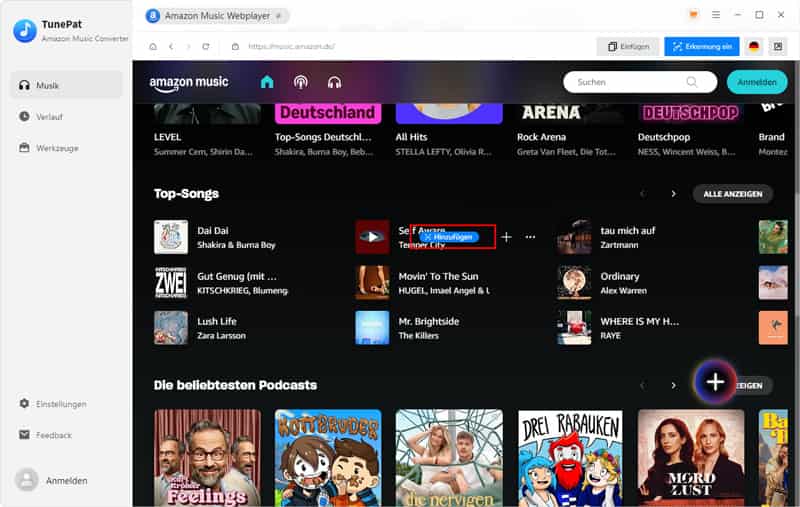
Task: Open the orange shopping cart icon
Action: tap(693, 15)
